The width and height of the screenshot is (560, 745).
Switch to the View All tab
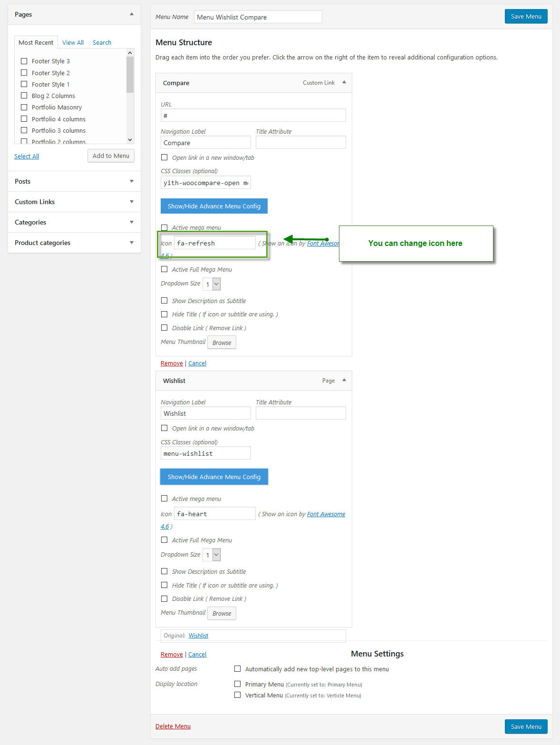(x=73, y=42)
